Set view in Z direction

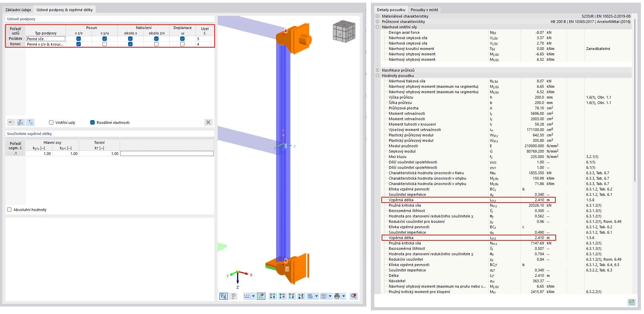(x=291, y=296)
